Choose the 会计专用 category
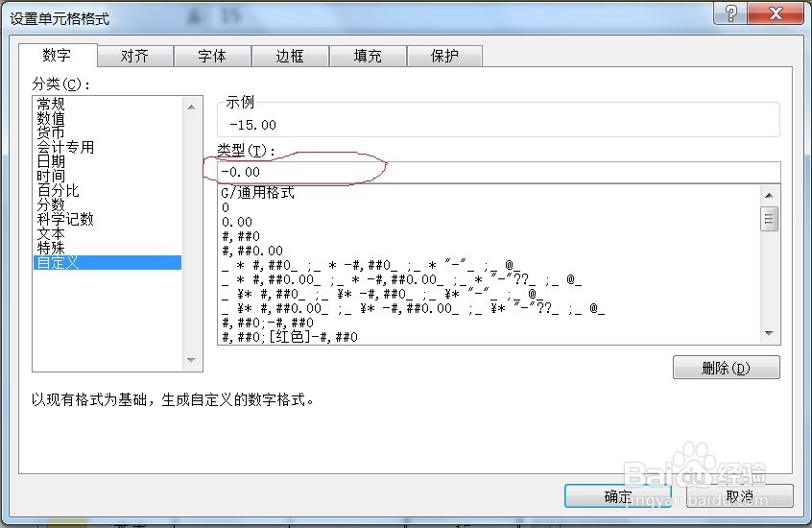This screenshot has height=528, width=812. point(107,147)
